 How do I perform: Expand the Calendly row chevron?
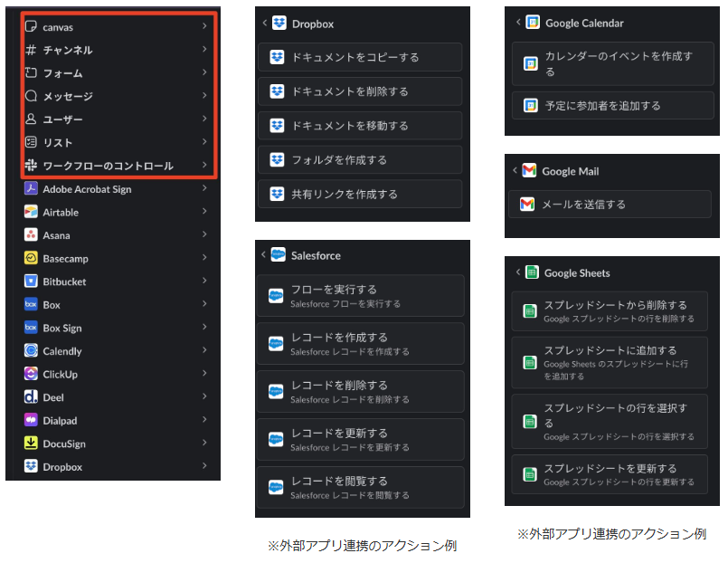point(204,350)
